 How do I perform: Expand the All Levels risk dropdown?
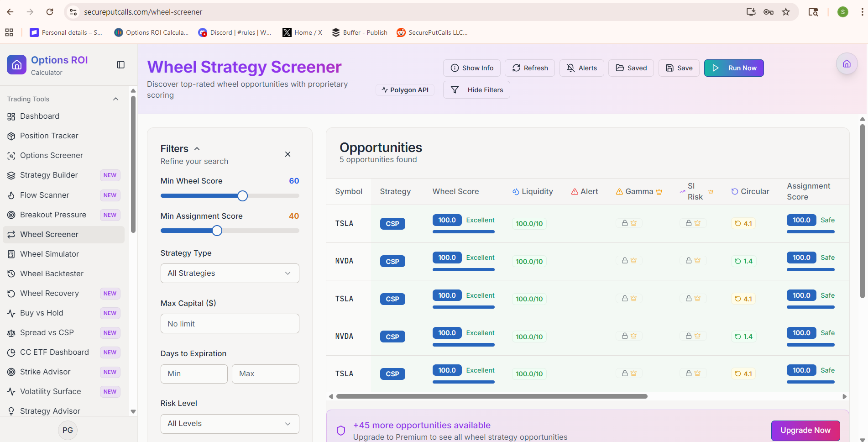coord(230,424)
